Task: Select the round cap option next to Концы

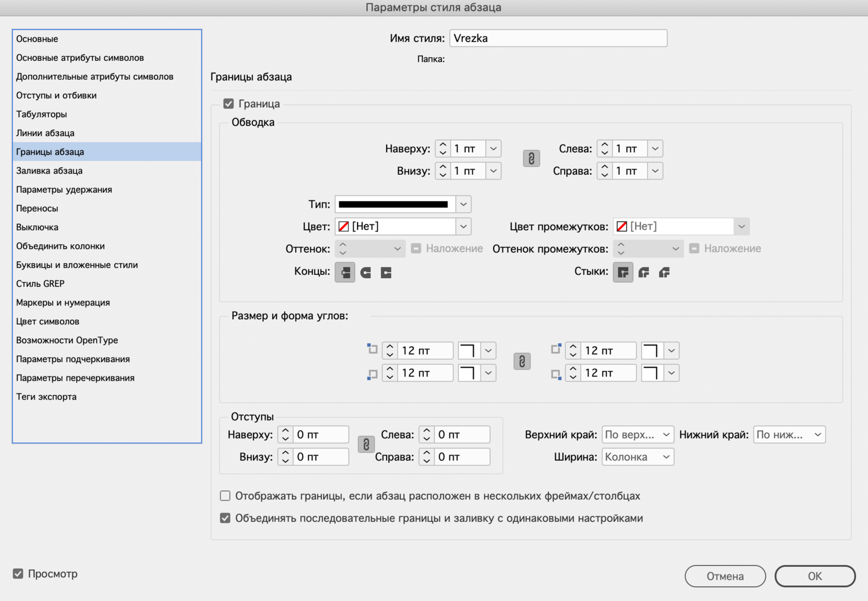Action: click(366, 272)
